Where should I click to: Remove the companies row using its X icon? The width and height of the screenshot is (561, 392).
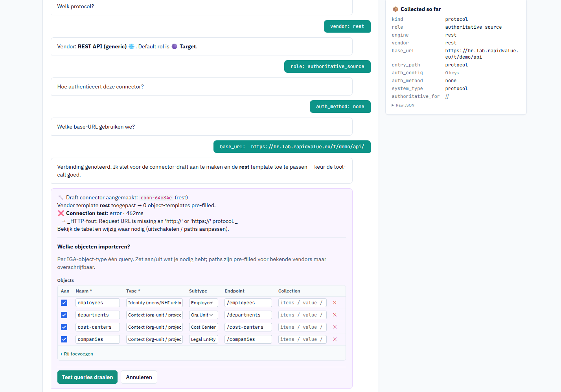coord(335,339)
